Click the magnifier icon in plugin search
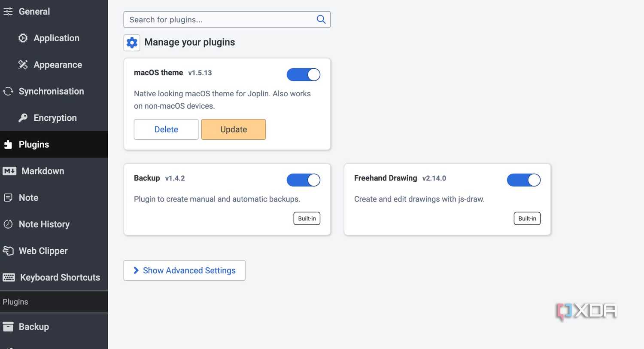The height and width of the screenshot is (349, 644). click(321, 19)
